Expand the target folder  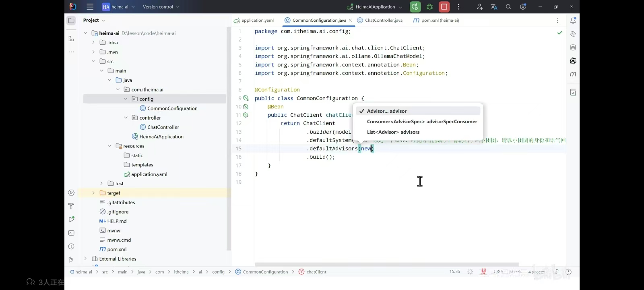(x=93, y=193)
